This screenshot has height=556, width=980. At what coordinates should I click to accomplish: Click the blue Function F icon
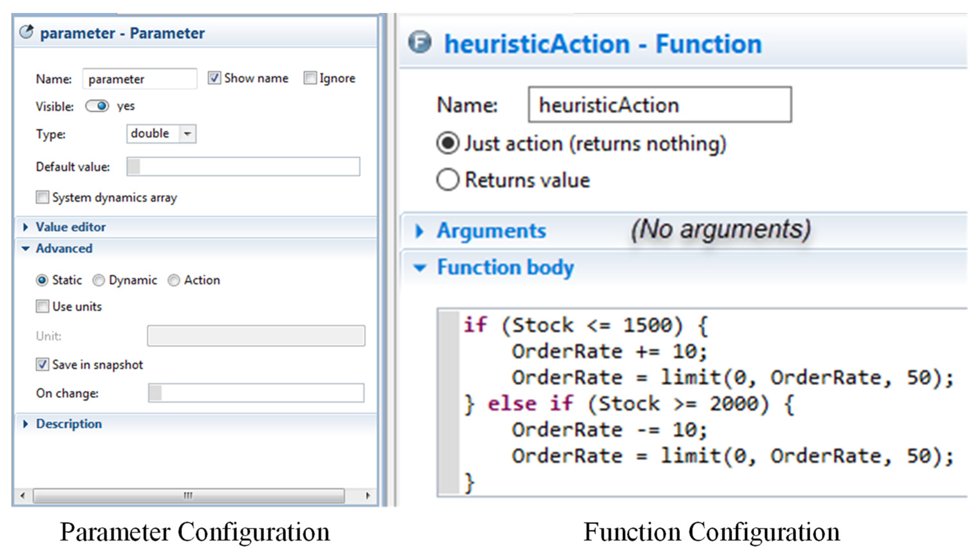pos(420,42)
